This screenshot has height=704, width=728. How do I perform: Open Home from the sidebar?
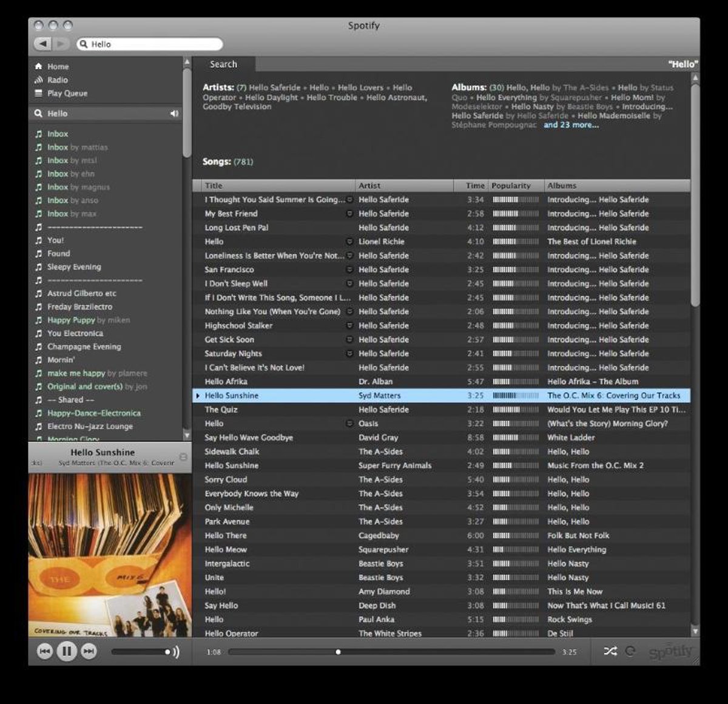[x=58, y=67]
